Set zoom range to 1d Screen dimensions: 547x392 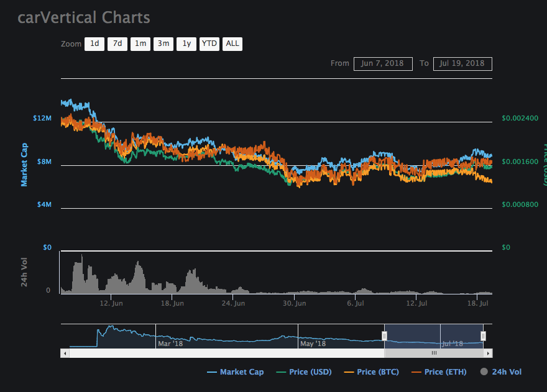(94, 44)
